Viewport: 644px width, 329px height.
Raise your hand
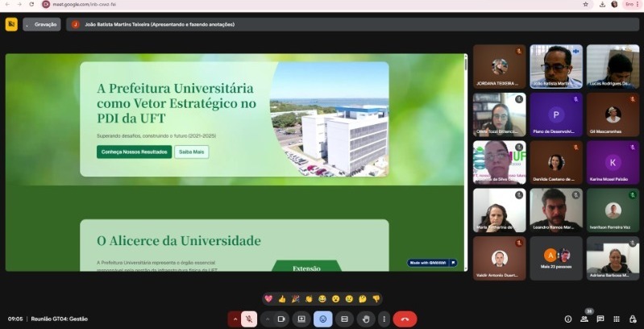click(x=365, y=319)
